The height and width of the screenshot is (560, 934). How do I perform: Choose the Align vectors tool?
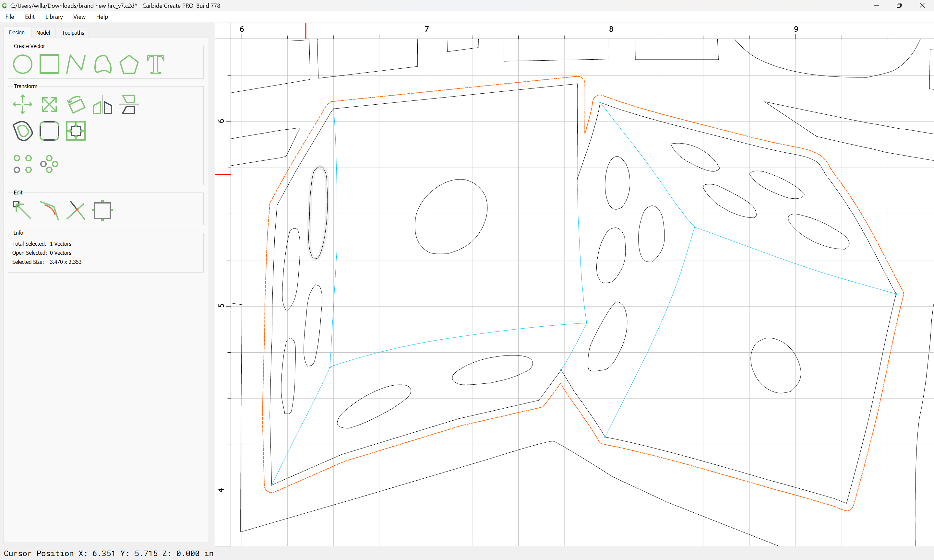(x=129, y=104)
